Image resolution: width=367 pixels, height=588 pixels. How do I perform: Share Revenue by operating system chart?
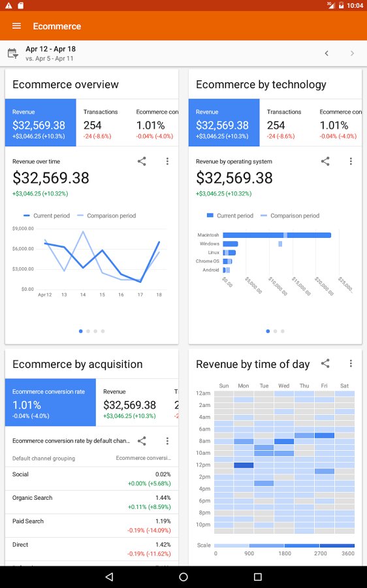325,161
